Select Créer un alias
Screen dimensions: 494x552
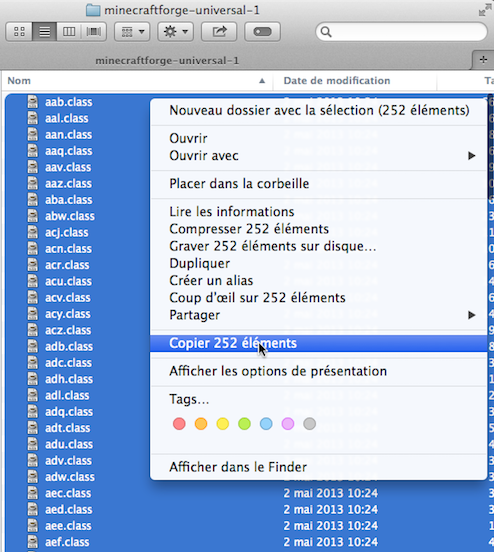[319, 281]
